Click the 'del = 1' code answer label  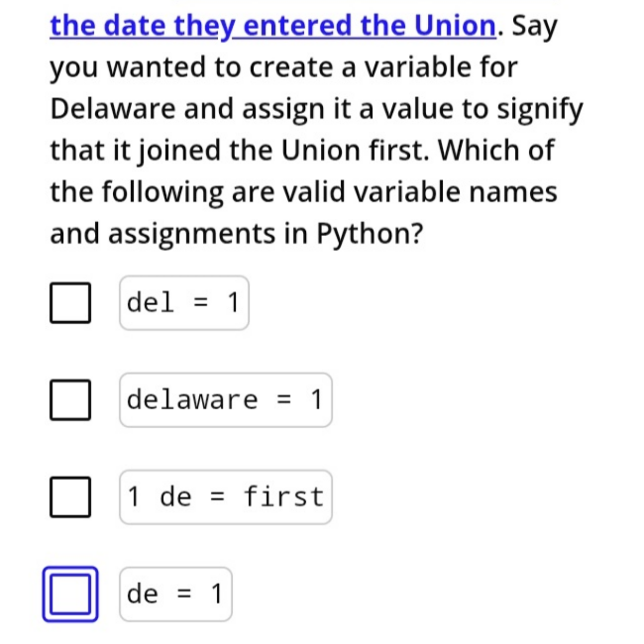point(184,303)
